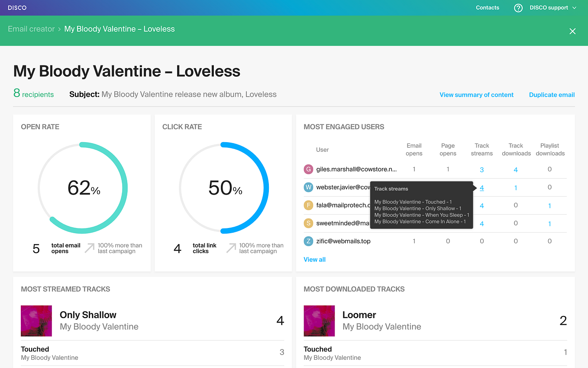Open the 8 recipients link

coord(34,94)
